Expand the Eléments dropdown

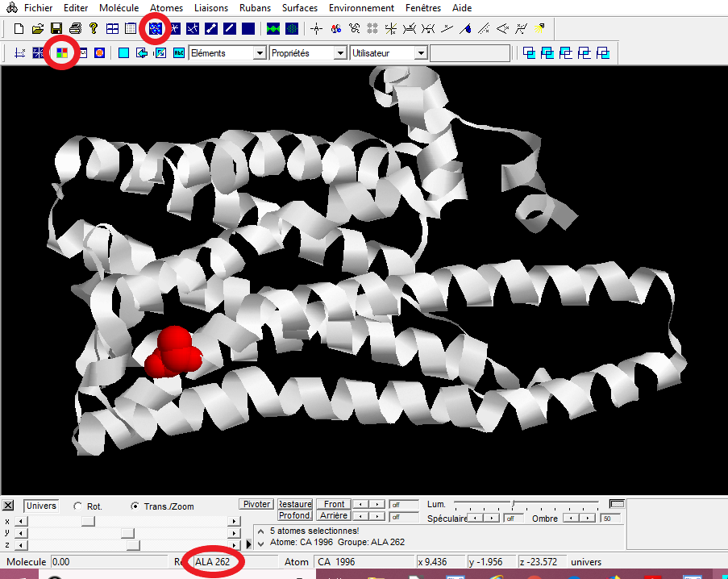pos(259,53)
